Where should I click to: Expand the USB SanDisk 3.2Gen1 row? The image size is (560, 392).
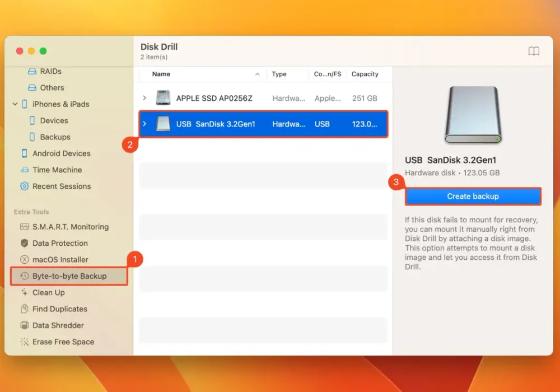[144, 124]
